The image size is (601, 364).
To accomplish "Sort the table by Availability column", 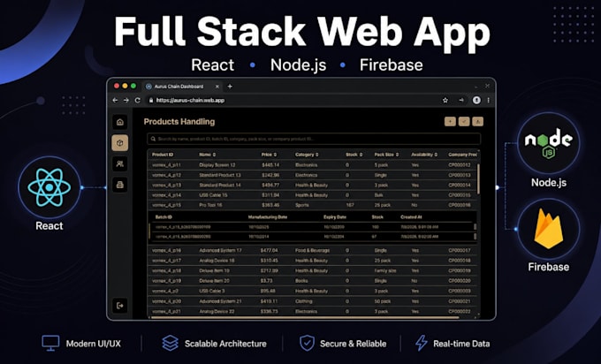I will (424, 155).
